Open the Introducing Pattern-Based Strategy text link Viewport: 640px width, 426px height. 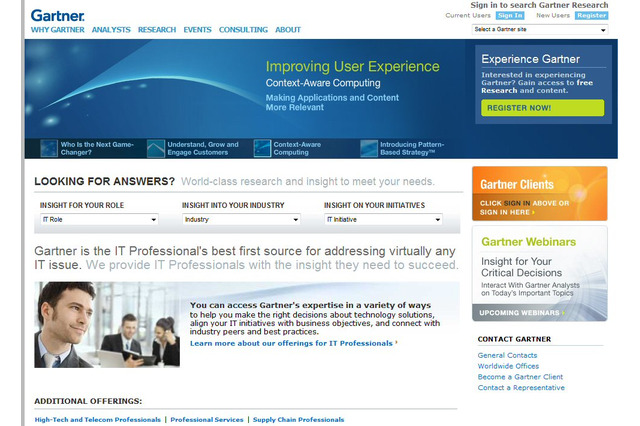[x=412, y=149]
